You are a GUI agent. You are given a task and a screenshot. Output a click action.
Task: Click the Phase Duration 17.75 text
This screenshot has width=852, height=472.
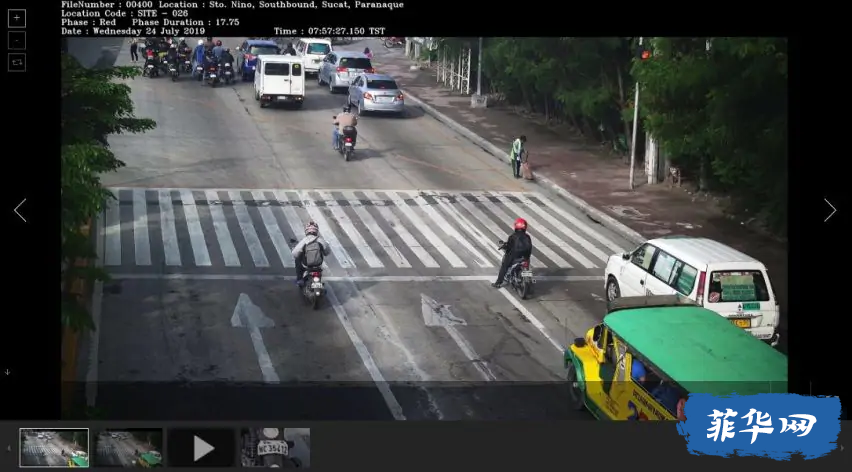[186, 23]
